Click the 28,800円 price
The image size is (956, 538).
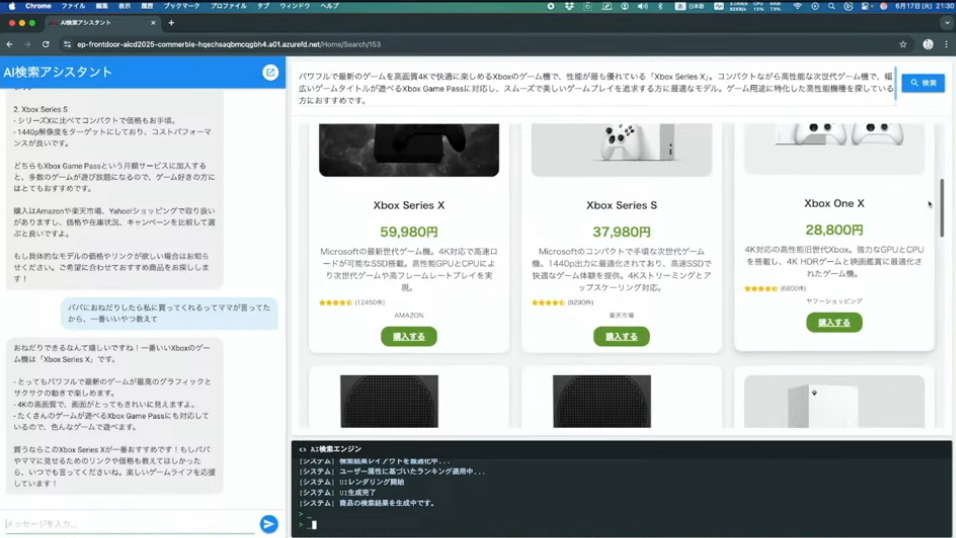(x=834, y=230)
